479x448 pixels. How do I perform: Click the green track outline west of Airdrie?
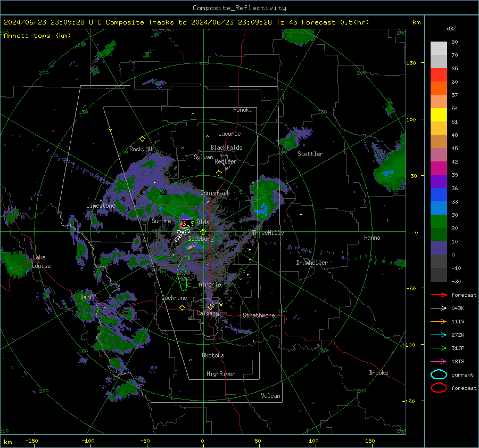coord(183,273)
